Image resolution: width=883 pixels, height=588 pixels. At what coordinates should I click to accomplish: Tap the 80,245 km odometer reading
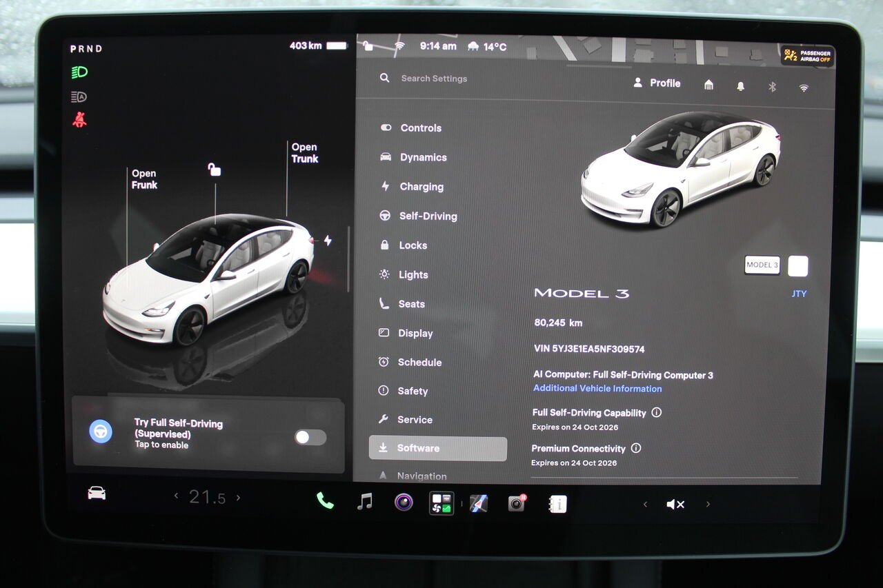pyautogui.click(x=558, y=323)
